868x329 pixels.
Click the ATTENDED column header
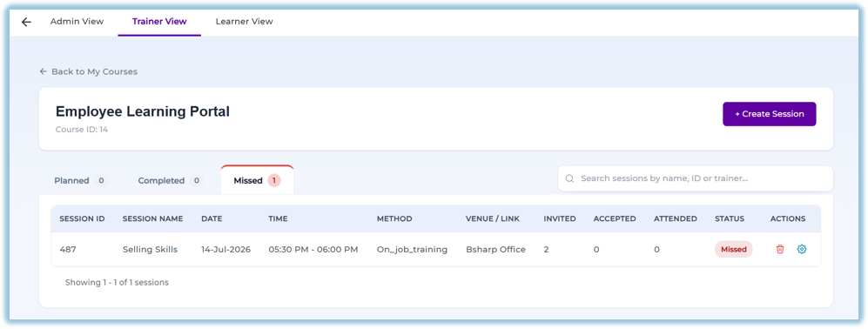(676, 218)
